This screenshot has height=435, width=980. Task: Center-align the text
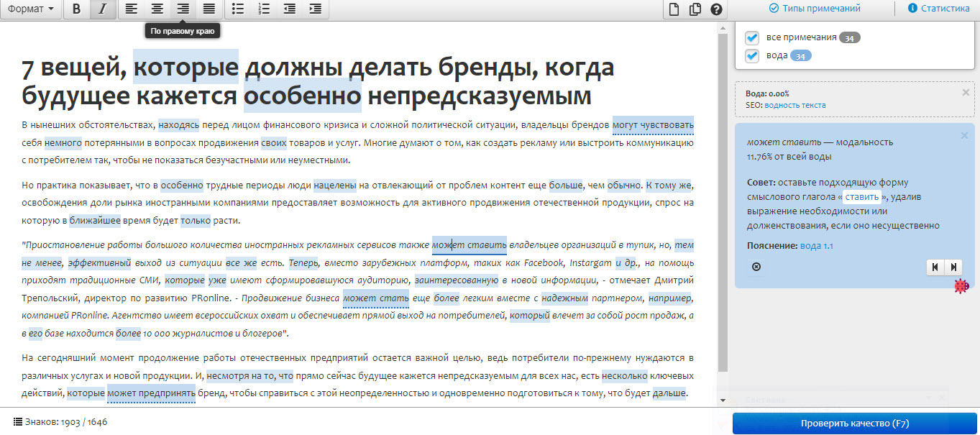click(x=157, y=9)
